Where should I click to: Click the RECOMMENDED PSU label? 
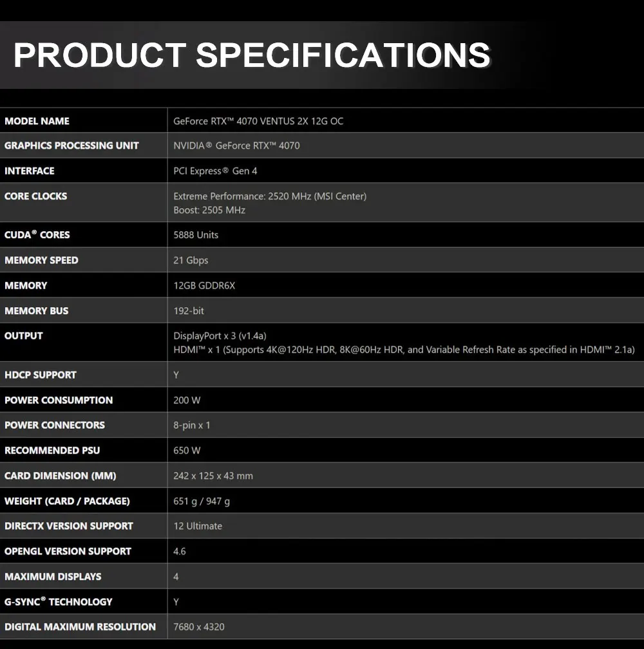[52, 451]
